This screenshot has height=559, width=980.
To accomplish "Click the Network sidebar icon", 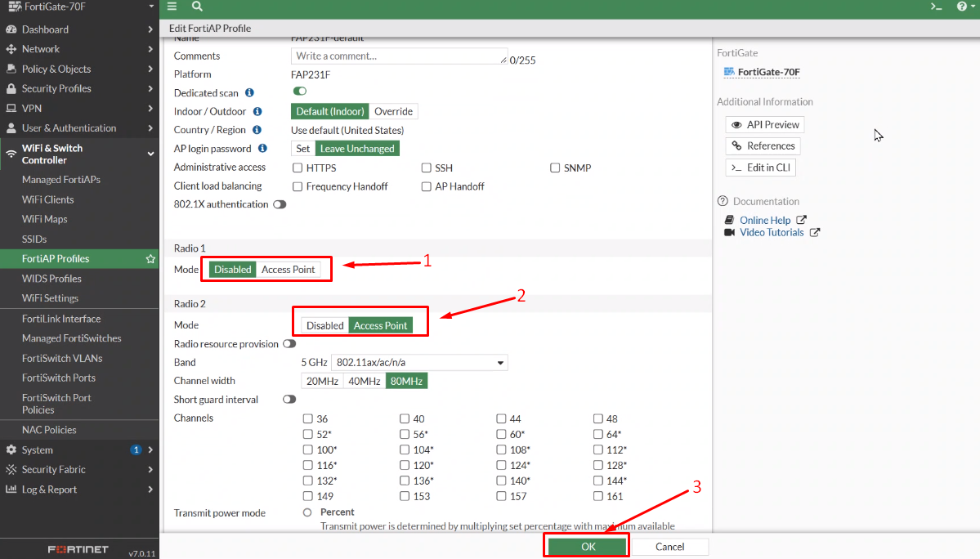I will [11, 49].
